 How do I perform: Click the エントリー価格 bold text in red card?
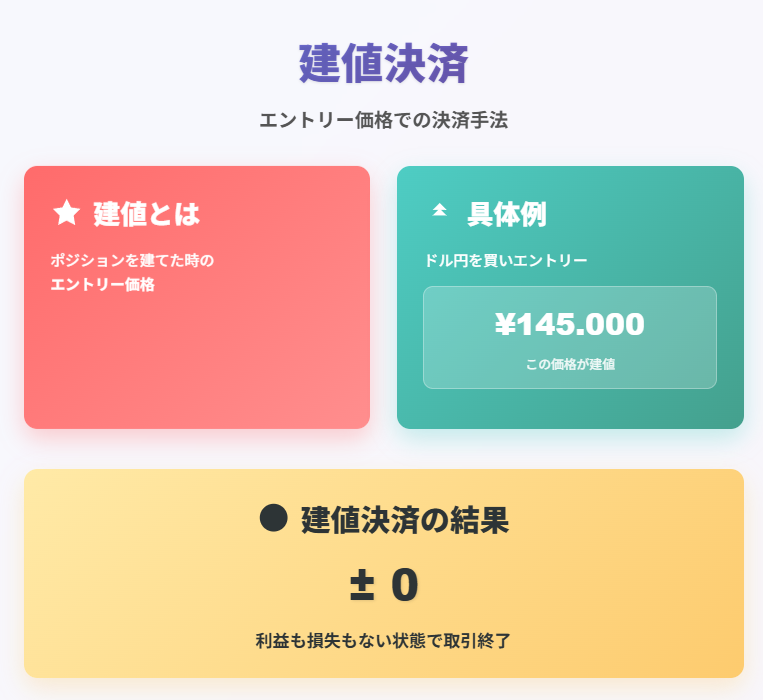[x=103, y=284]
